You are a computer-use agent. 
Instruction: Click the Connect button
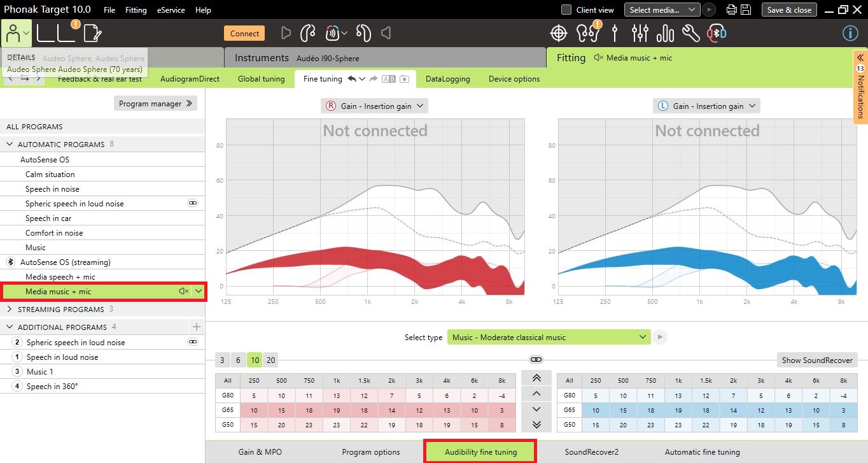244,34
